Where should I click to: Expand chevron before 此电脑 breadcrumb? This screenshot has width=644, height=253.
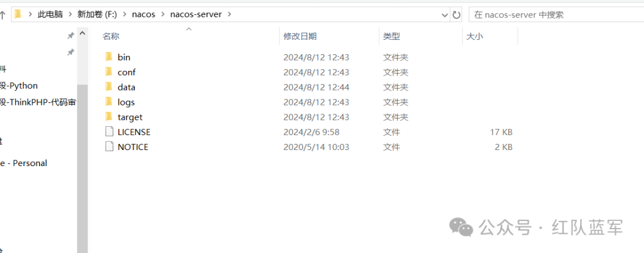[30, 15]
